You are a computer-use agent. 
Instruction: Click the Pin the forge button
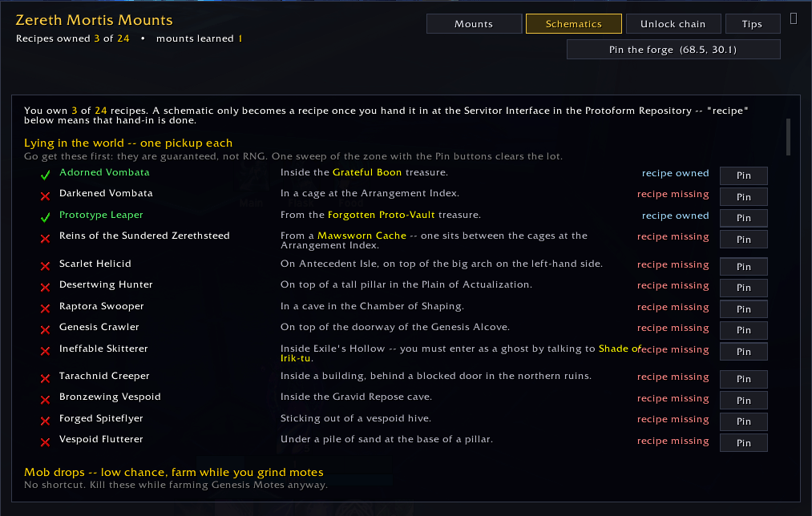[673, 50]
